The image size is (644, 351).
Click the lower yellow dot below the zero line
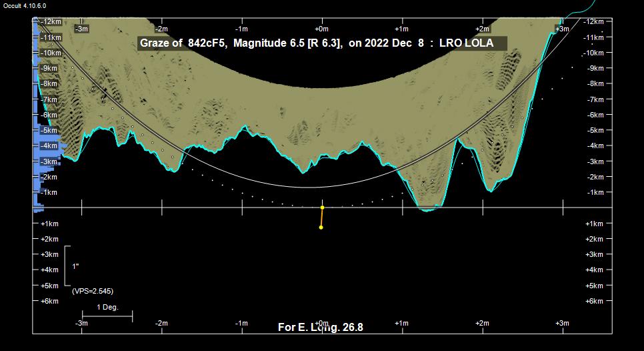(321, 228)
